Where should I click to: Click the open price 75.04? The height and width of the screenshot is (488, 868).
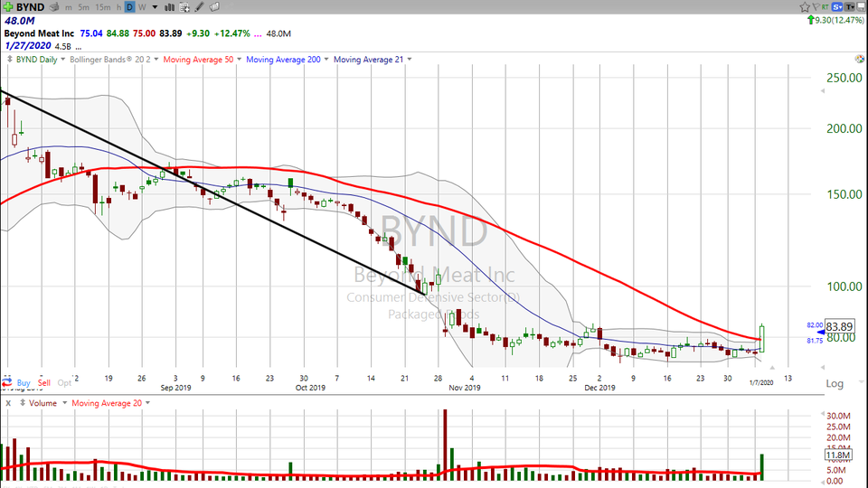tap(91, 33)
